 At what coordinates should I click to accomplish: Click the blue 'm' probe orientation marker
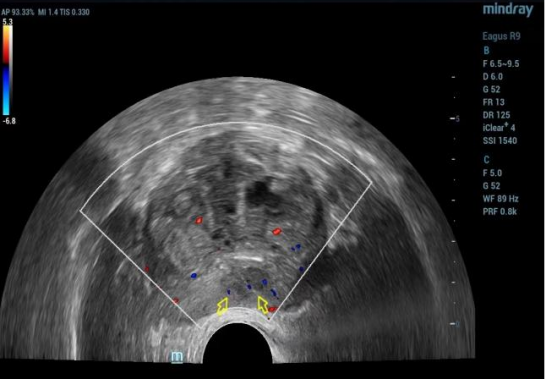177,357
